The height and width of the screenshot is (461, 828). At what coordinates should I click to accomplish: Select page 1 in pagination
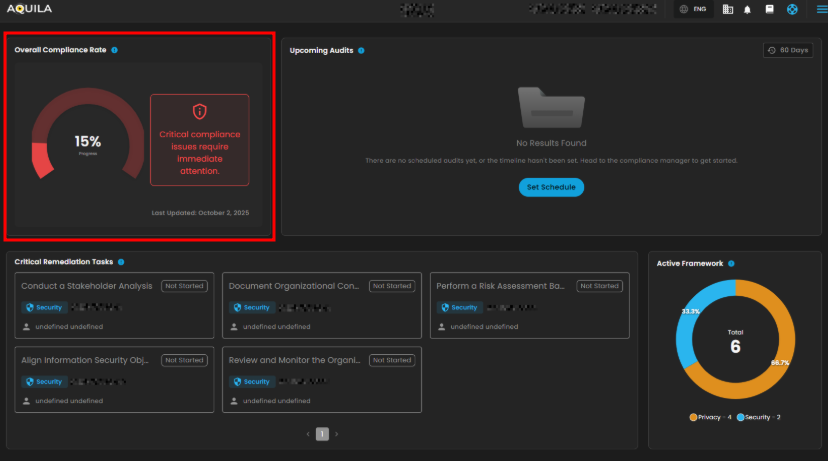coord(322,434)
